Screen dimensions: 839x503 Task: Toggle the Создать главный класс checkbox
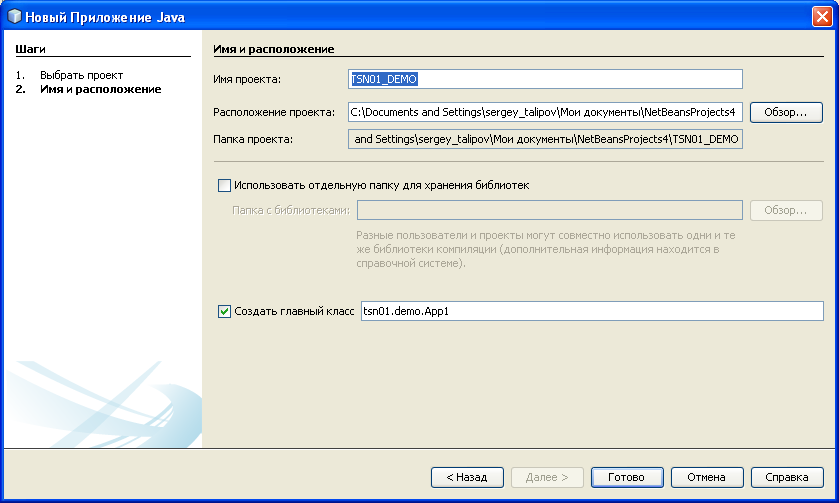coord(224,311)
